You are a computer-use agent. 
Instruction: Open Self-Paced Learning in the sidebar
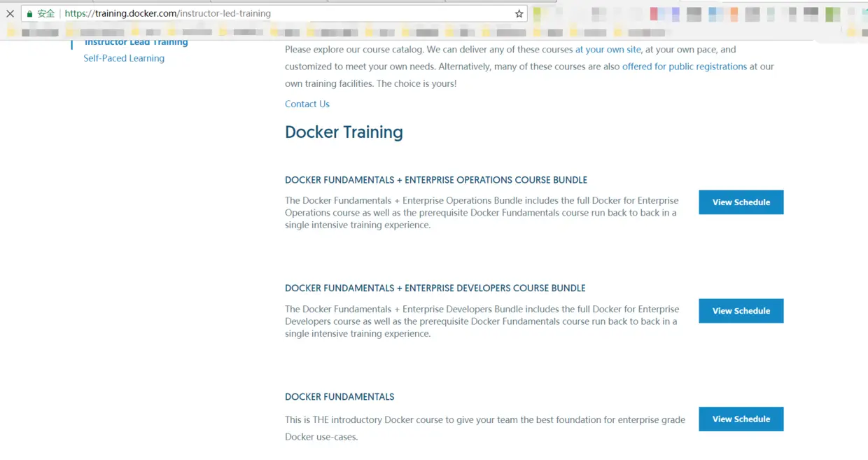(x=124, y=58)
